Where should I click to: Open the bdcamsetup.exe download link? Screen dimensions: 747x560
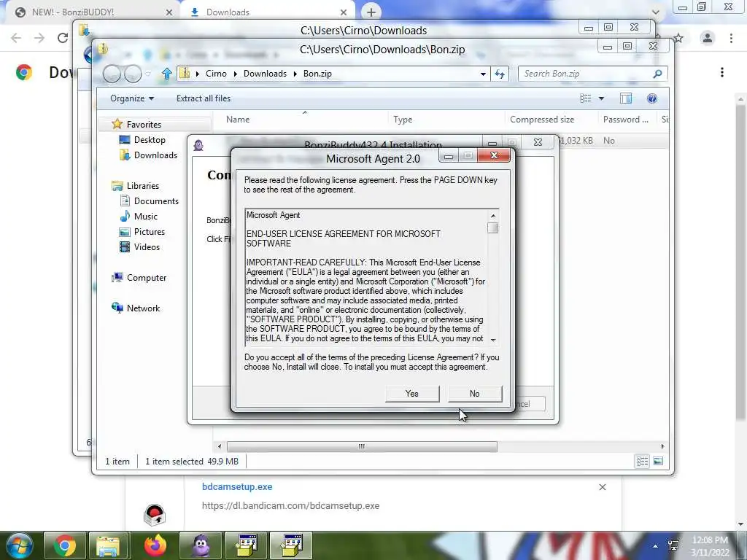point(237,486)
